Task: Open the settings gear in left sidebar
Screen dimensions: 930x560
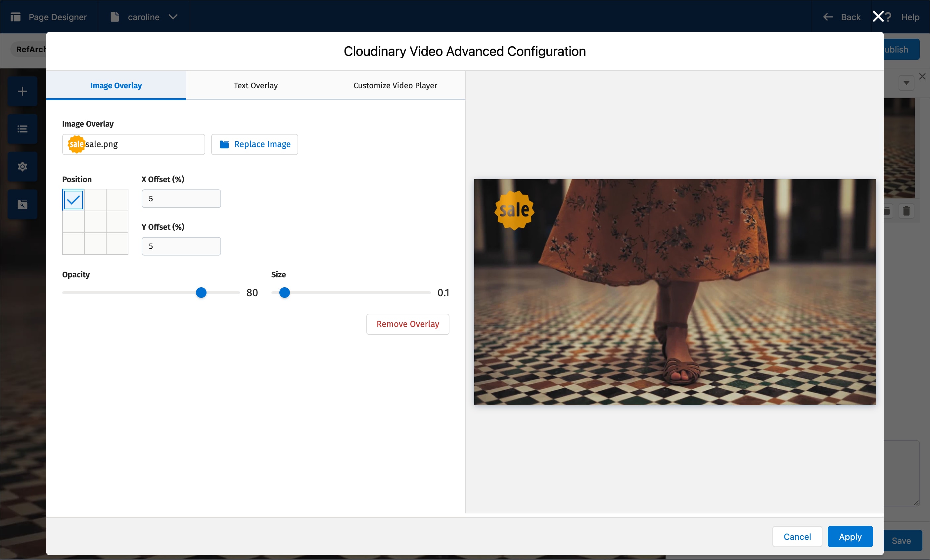Action: pyautogui.click(x=22, y=166)
